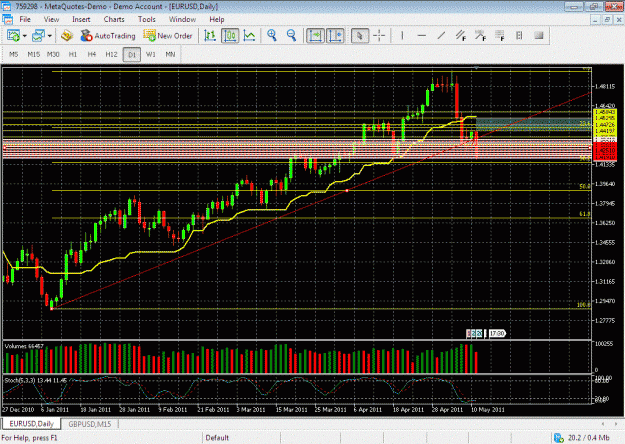Select the Trendline drawing tool
The width and height of the screenshot is (625, 444).
pos(441,36)
